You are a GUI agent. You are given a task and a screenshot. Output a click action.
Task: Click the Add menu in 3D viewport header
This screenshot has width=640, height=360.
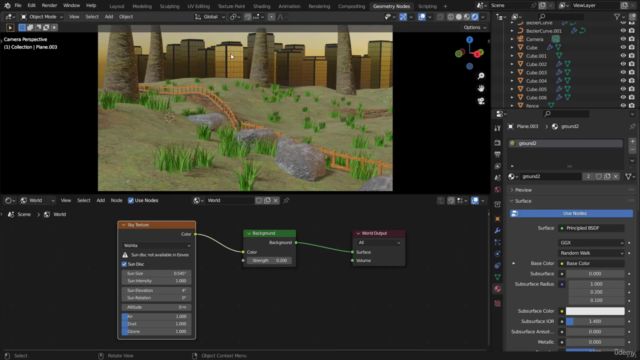109,17
